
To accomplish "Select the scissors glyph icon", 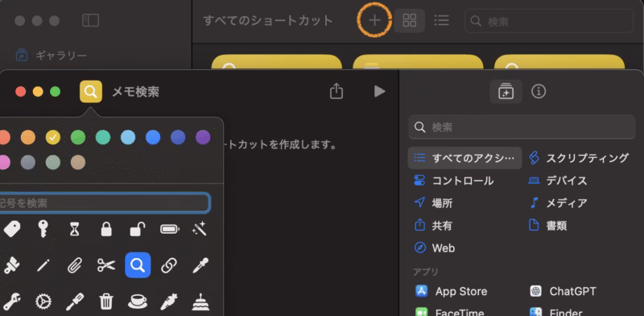I will [x=106, y=266].
